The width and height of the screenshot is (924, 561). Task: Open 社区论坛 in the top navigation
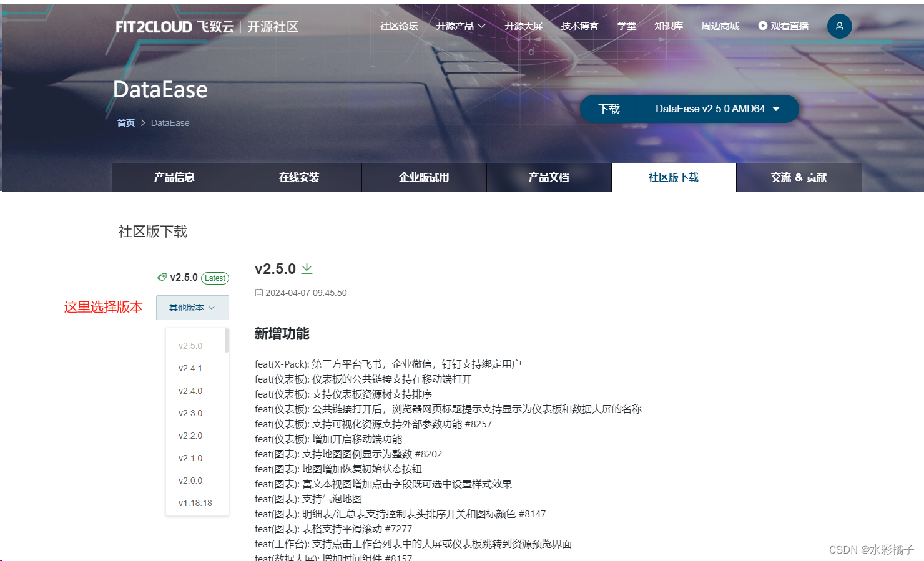click(398, 26)
